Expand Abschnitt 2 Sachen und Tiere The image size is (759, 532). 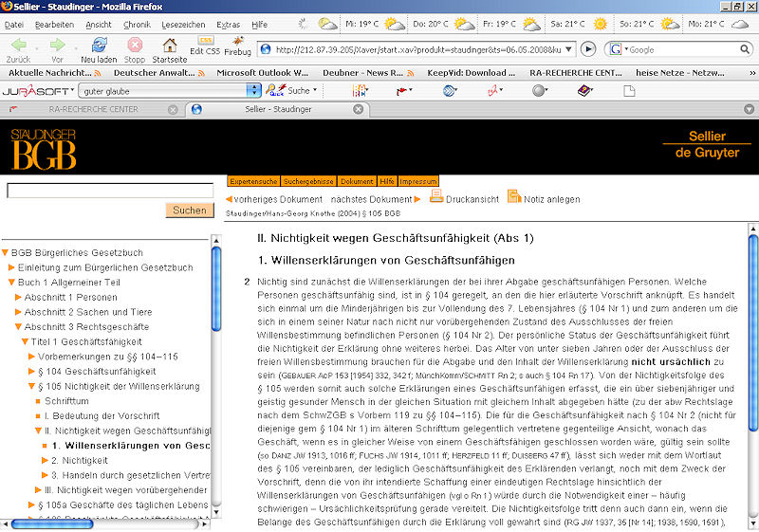click(19, 312)
